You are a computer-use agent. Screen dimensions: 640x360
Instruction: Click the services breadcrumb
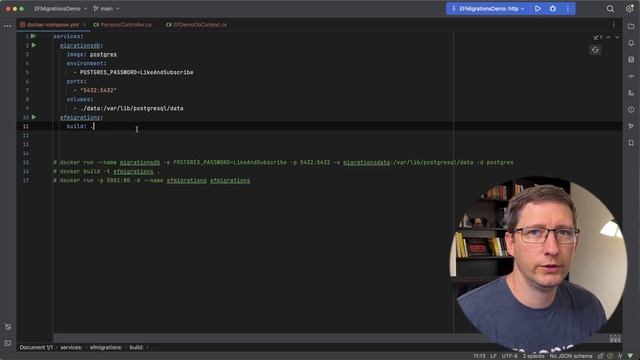tap(71, 347)
